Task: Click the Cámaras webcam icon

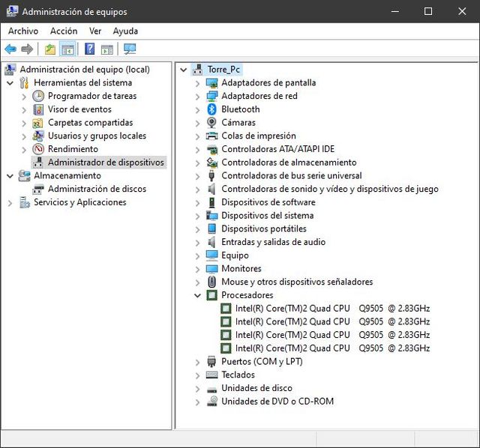Action: coord(211,123)
